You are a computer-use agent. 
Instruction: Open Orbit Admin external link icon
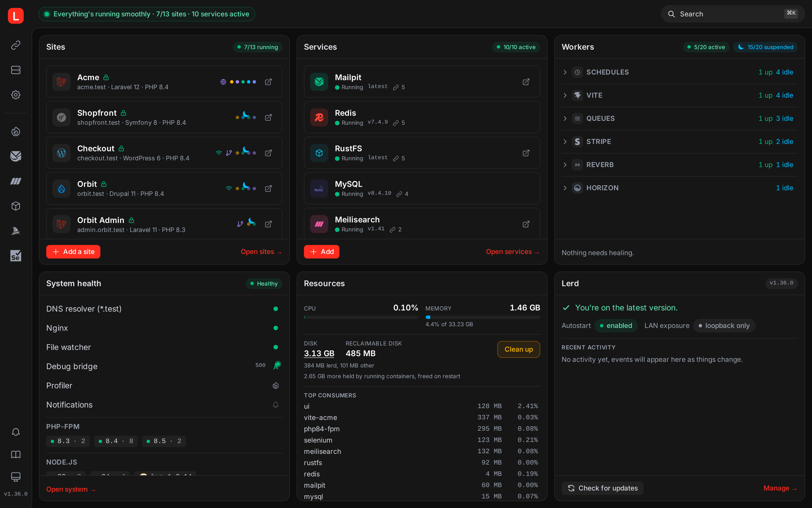coord(268,224)
